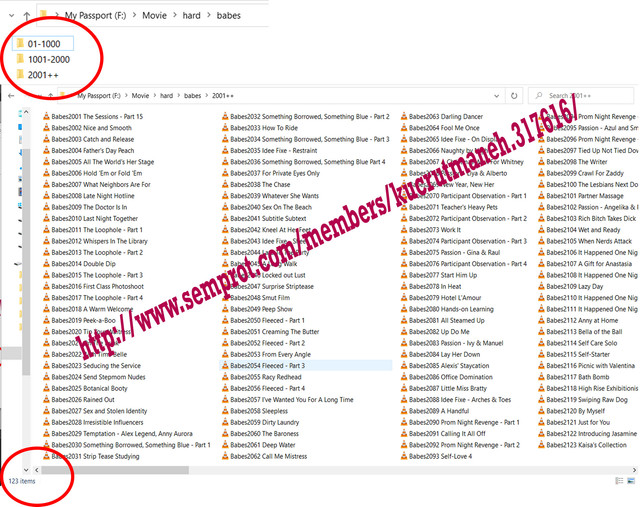Select Babes2009 The Doctor Is In

coord(85,207)
